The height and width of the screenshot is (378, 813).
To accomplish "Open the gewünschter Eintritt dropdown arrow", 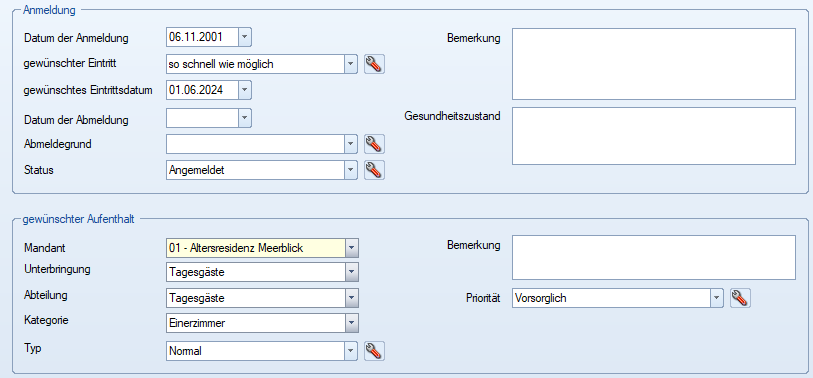I will point(351,64).
